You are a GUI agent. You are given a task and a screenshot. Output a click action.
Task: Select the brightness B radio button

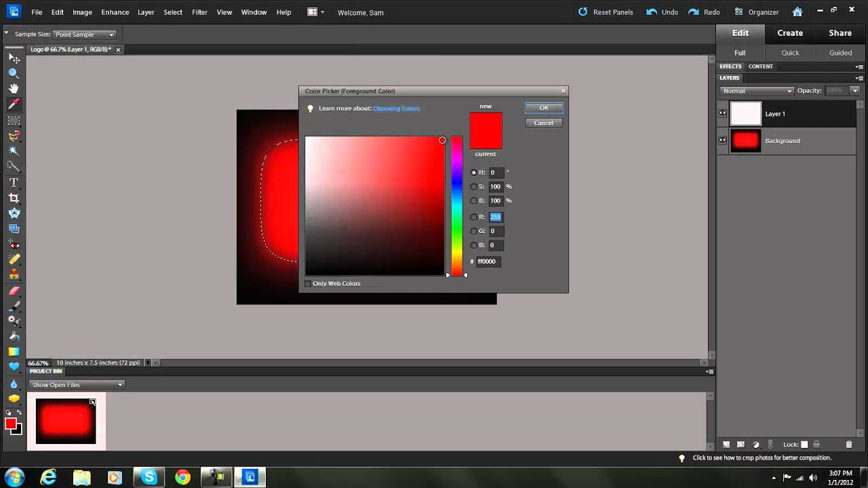pyautogui.click(x=474, y=201)
